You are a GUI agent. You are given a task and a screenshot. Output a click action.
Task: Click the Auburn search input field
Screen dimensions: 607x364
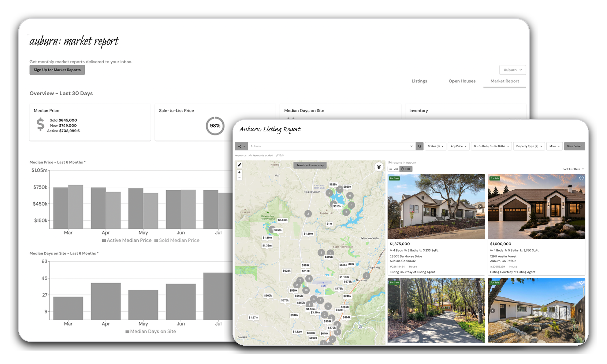click(329, 146)
